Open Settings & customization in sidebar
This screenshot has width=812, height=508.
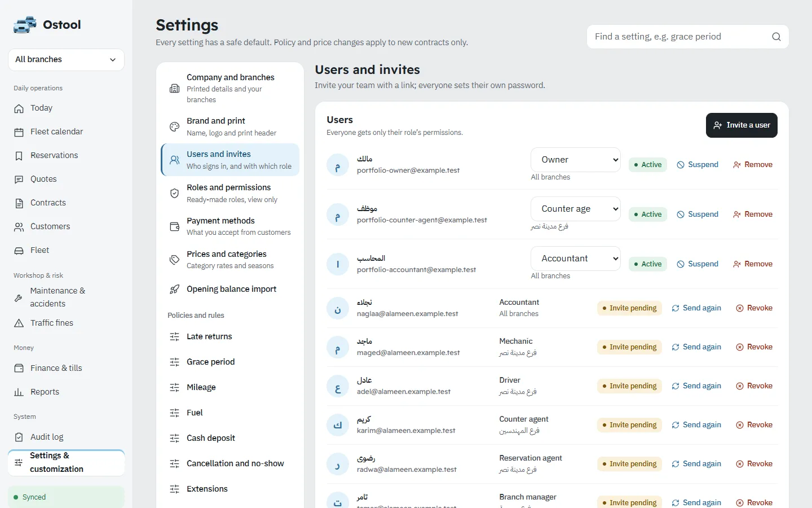tap(66, 462)
